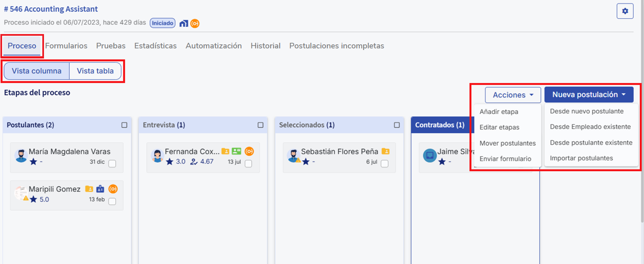Expand the Acciones dropdown

pyautogui.click(x=513, y=95)
